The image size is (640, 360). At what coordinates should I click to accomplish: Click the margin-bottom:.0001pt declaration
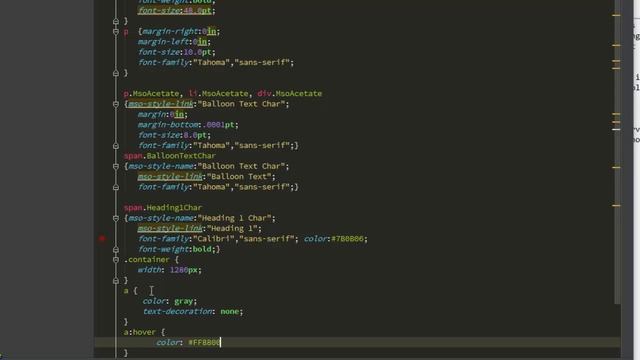pyautogui.click(x=188, y=125)
